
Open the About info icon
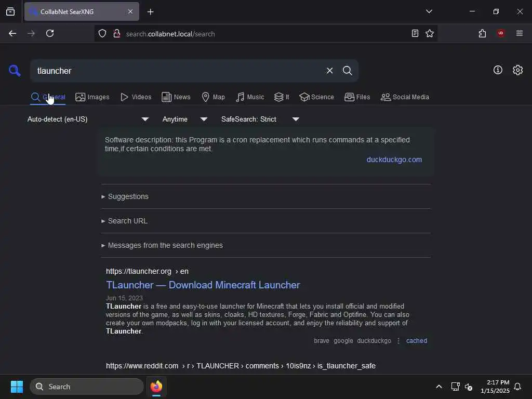[498, 70]
